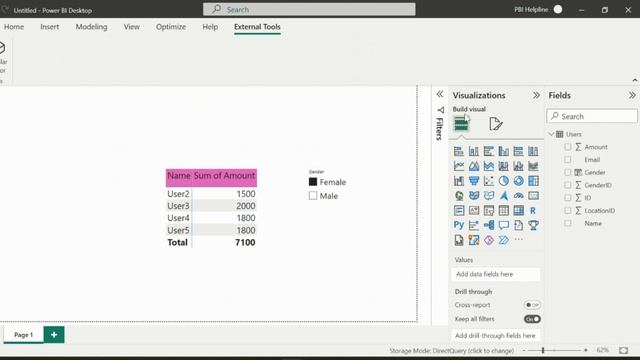The image size is (640, 360).
Task: Select the Page 1 tab
Action: [23, 335]
